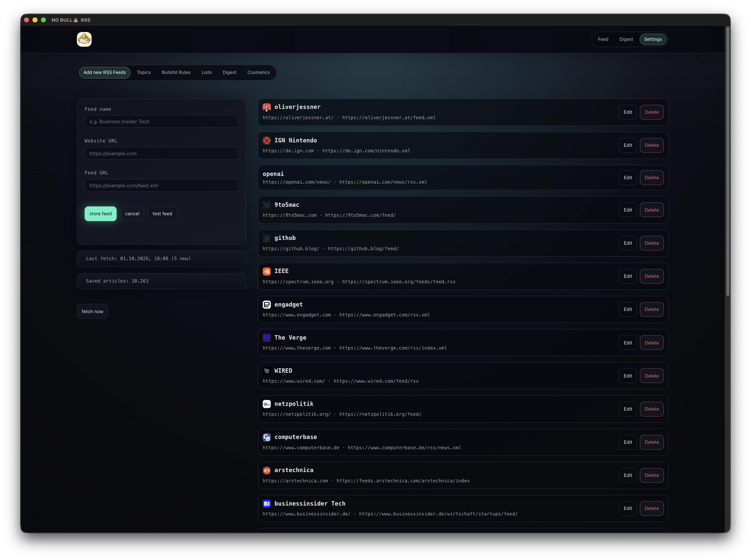Image resolution: width=751 pixels, height=560 pixels.
Task: Open the Feed view in top navigation
Action: pyautogui.click(x=603, y=39)
